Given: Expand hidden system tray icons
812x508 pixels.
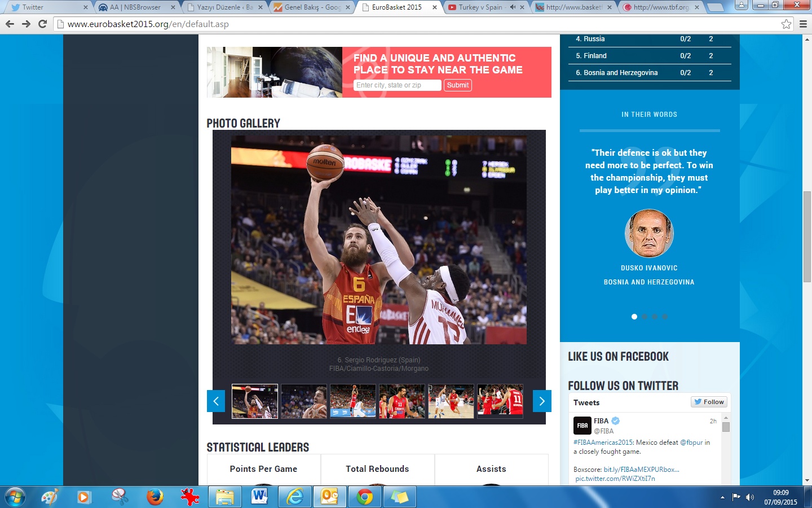Looking at the screenshot, I should pyautogui.click(x=722, y=497).
